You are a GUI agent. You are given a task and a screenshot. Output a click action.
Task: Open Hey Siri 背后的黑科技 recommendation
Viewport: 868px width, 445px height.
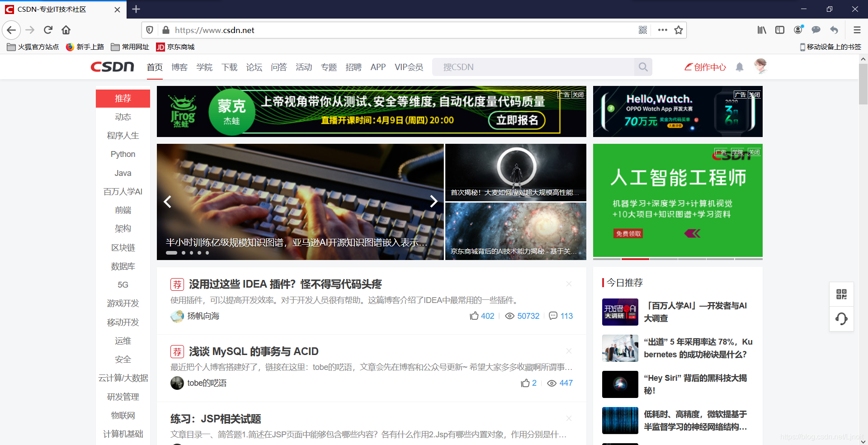tap(695, 384)
